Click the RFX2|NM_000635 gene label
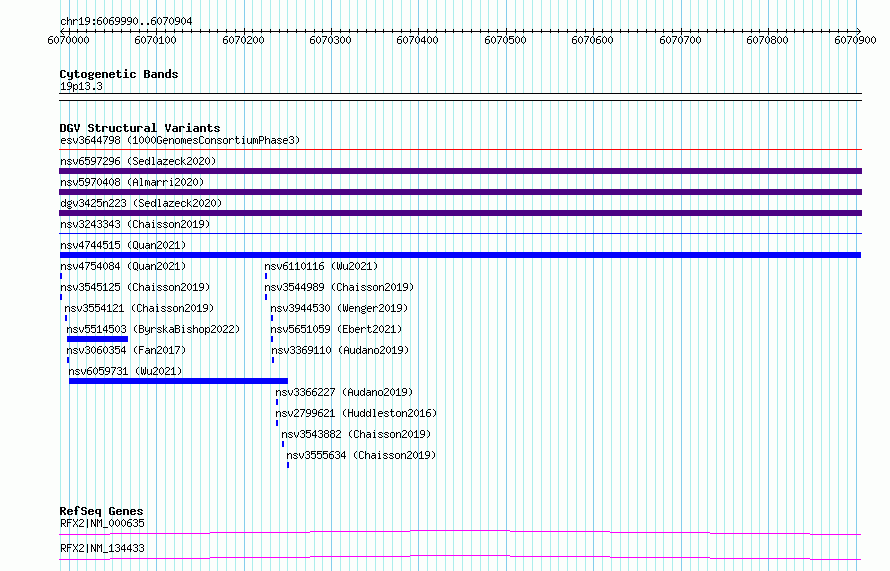 pyautogui.click(x=102, y=523)
